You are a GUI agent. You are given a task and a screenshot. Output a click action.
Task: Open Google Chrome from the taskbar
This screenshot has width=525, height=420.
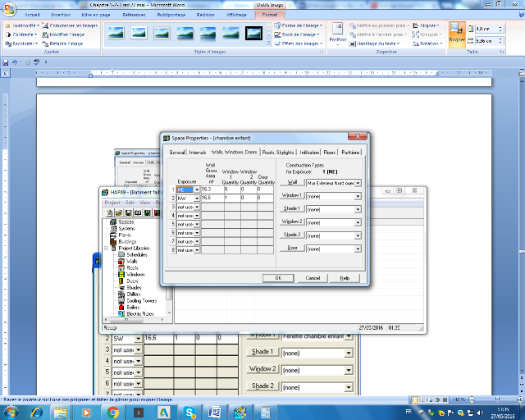coord(112,412)
